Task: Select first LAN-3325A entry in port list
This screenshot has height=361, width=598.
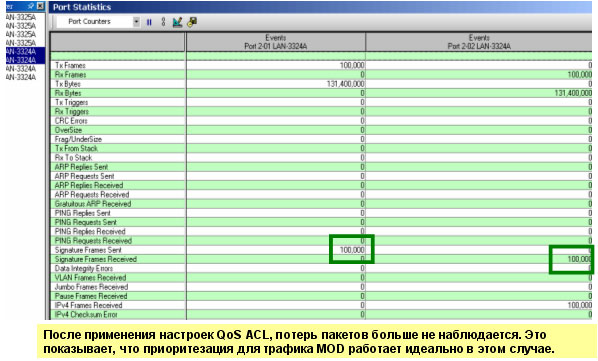Action: coord(21,17)
